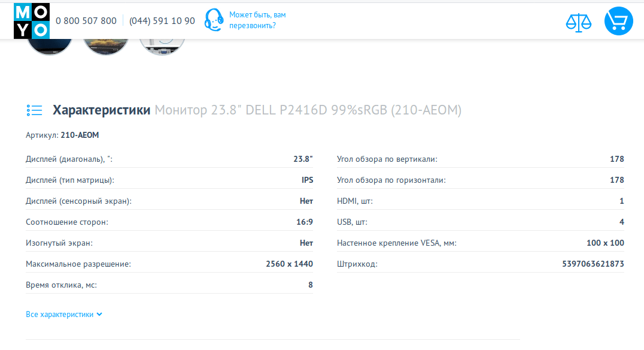The image size is (644, 350).
Task: Open the shopping cart
Action: (x=618, y=21)
